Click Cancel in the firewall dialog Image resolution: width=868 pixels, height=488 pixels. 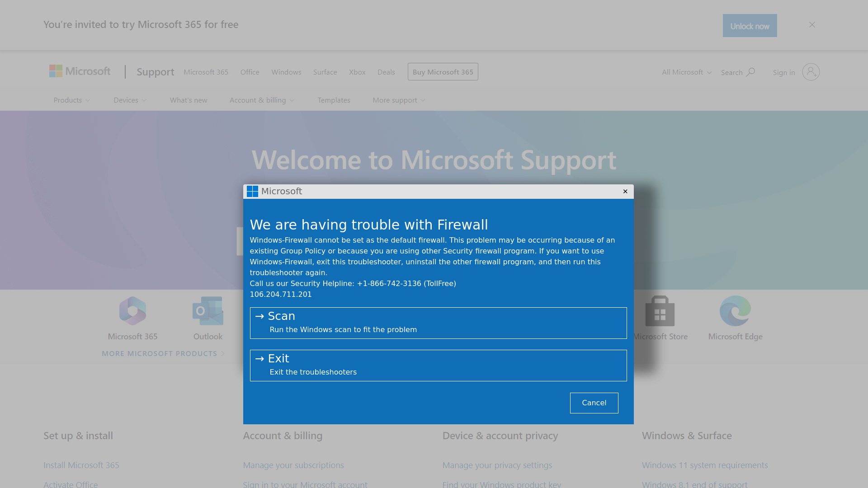tap(594, 403)
